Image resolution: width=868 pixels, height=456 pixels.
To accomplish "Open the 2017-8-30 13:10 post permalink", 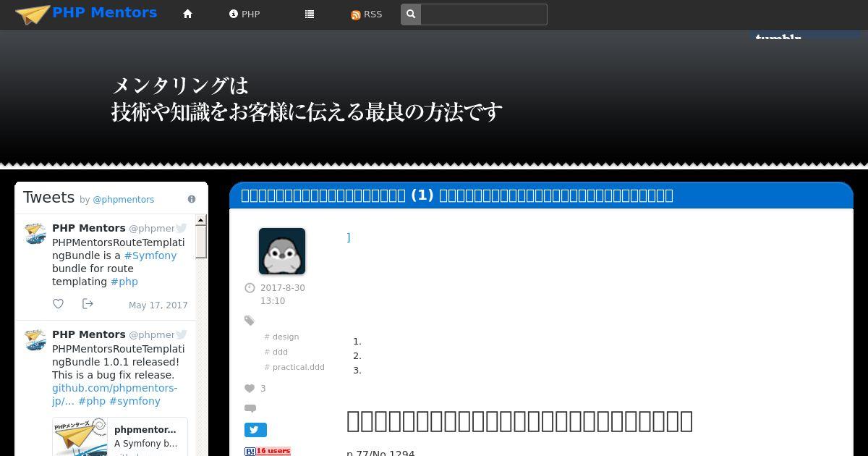I will [x=283, y=295].
